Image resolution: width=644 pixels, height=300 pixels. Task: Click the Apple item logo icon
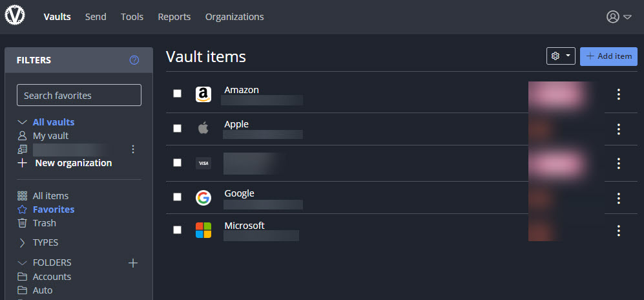tap(203, 128)
